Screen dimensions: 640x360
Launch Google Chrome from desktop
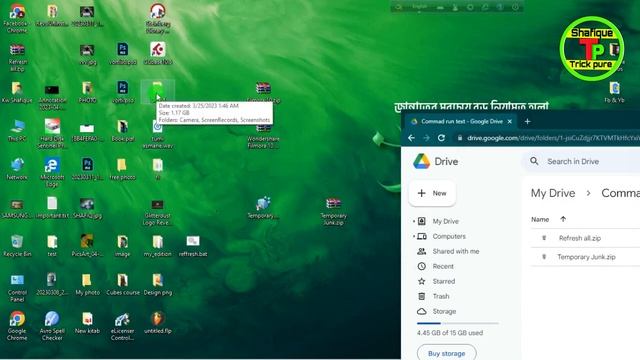point(17,326)
